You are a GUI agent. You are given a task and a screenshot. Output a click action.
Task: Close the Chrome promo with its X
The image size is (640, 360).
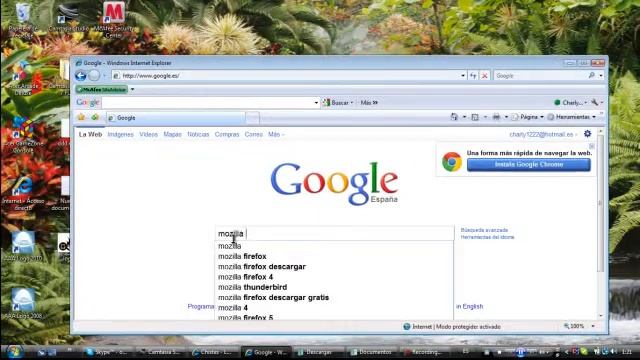(x=592, y=146)
